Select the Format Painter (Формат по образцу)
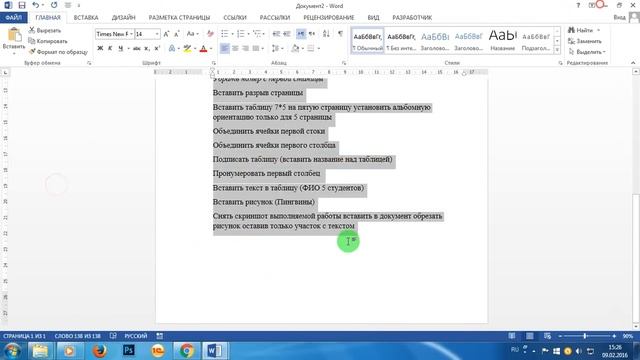The image size is (640, 360). click(58, 52)
